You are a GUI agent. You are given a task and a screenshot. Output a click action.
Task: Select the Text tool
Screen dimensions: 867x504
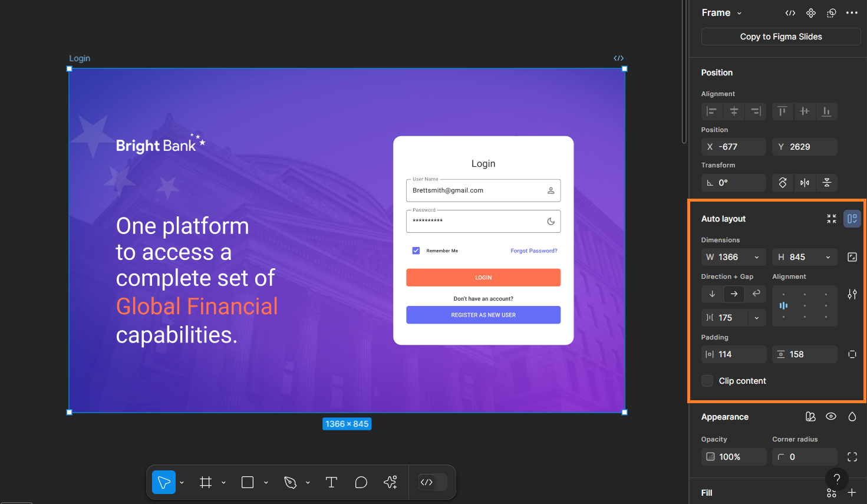(x=331, y=482)
